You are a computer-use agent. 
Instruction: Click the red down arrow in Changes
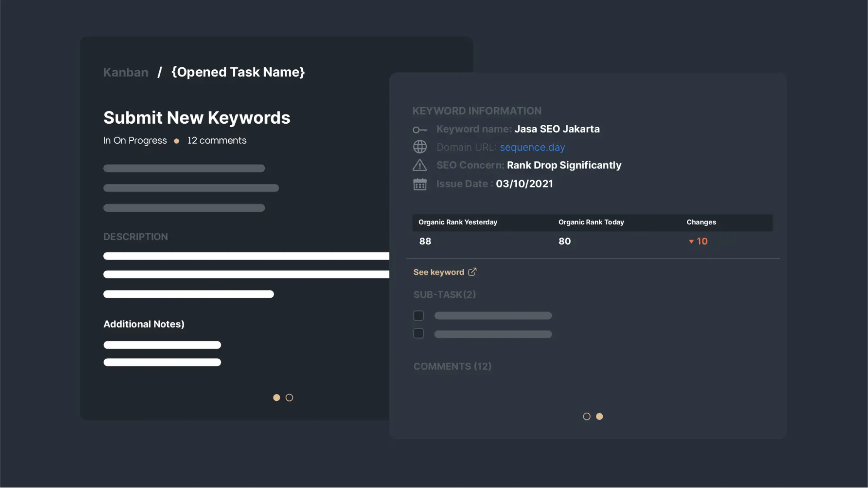pos(691,242)
